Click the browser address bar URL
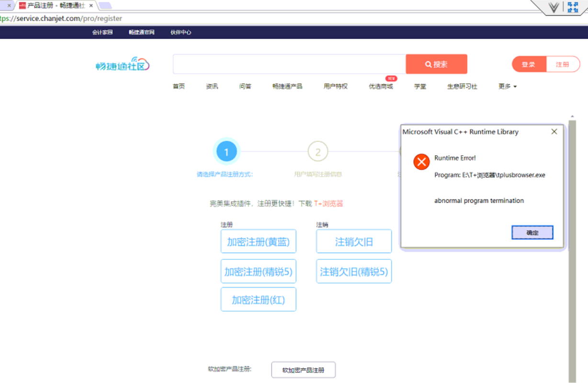The width and height of the screenshot is (588, 383). pyautogui.click(x=61, y=19)
